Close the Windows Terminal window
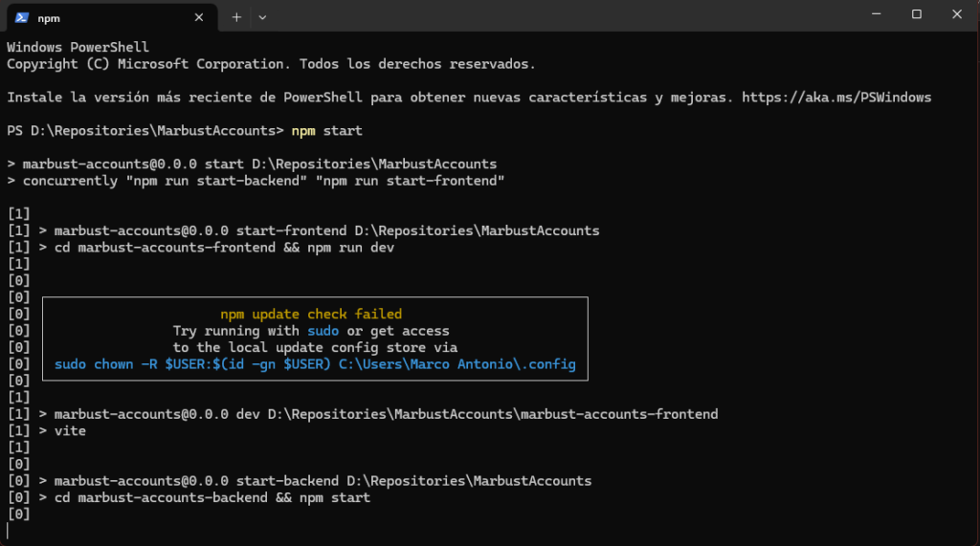This screenshot has height=546, width=980. [957, 13]
